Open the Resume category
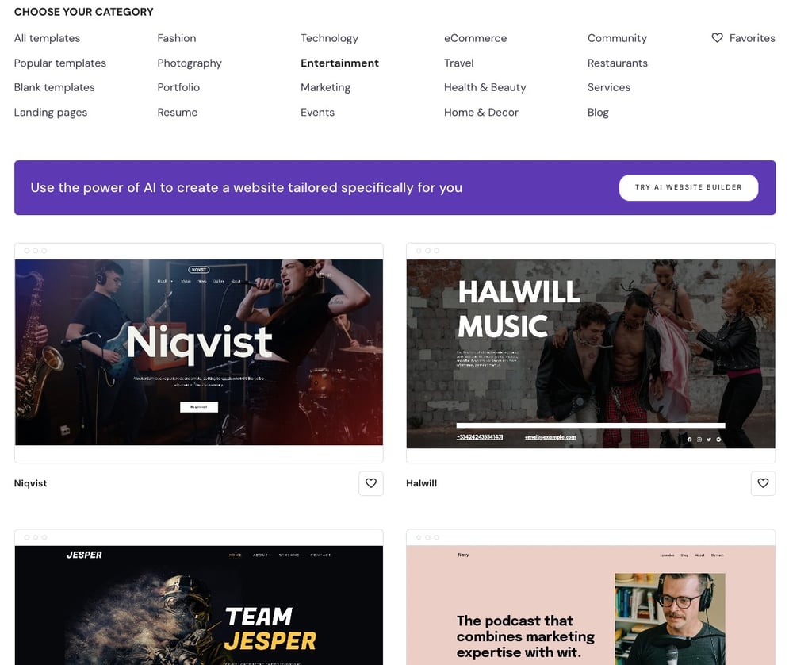 click(x=178, y=112)
